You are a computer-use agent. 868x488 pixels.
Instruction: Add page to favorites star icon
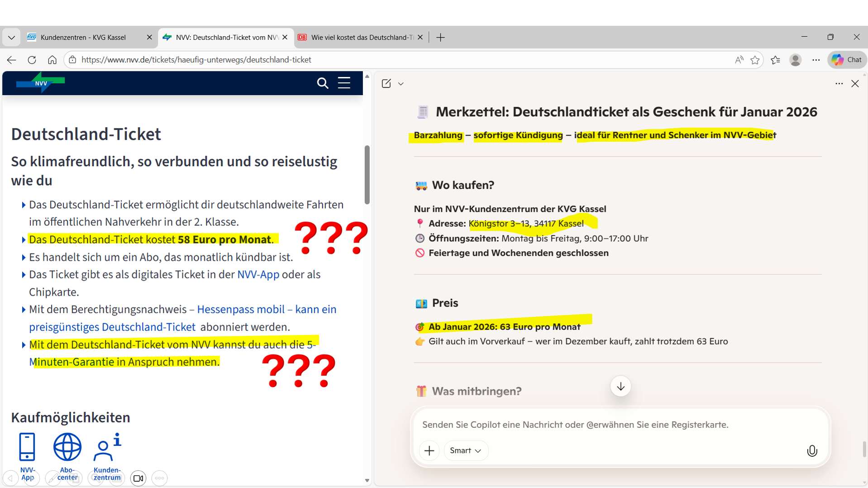755,60
